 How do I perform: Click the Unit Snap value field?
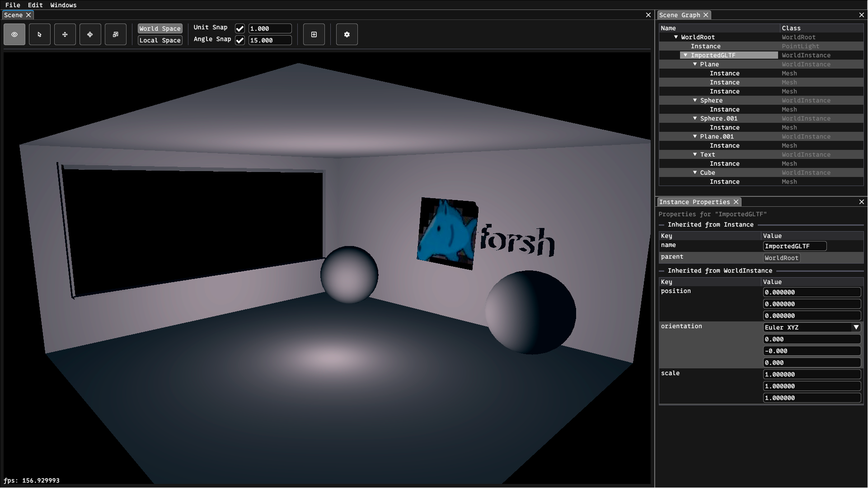[x=270, y=28]
